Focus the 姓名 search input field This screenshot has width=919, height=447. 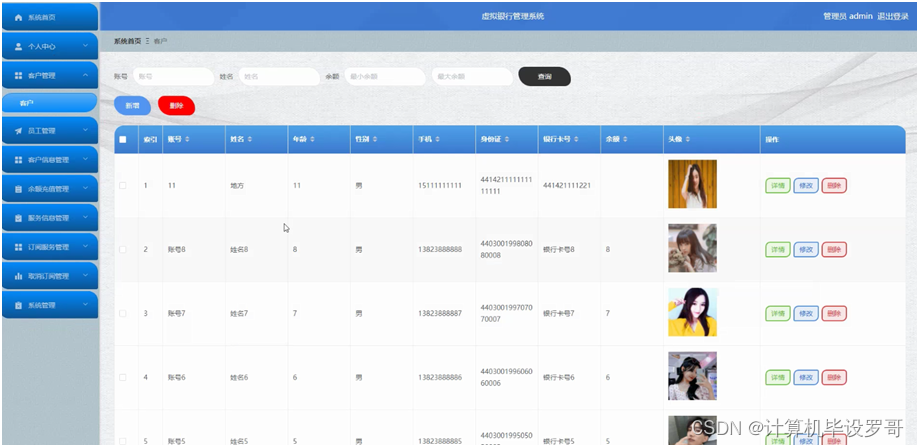coord(279,77)
